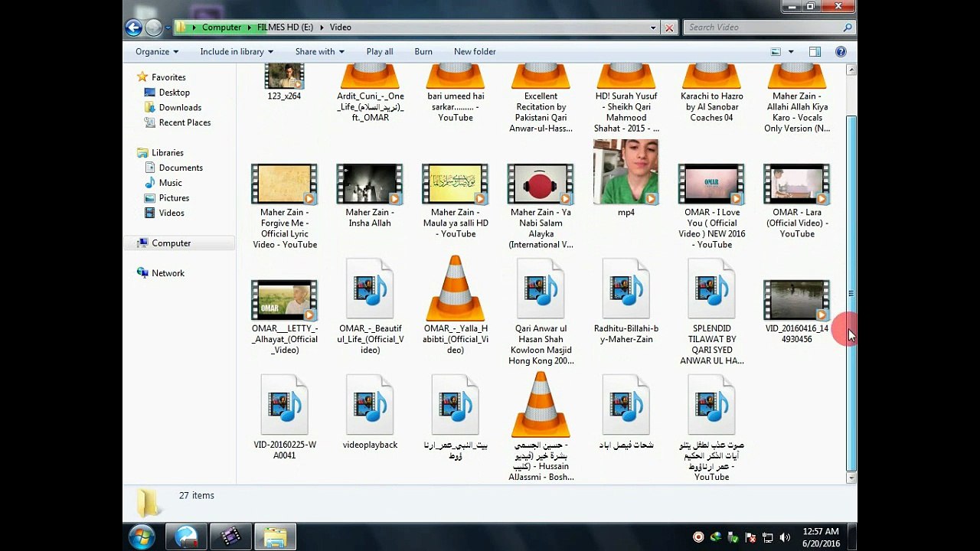The image size is (980, 551).
Task: Select Hussain AlJassmi Boshret Kheir VLC file
Action: (x=541, y=405)
